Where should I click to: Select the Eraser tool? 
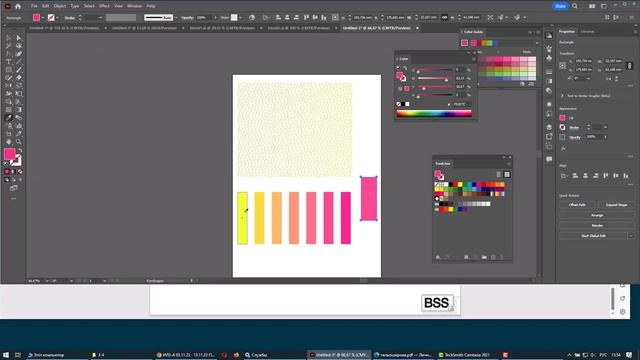tap(19, 78)
